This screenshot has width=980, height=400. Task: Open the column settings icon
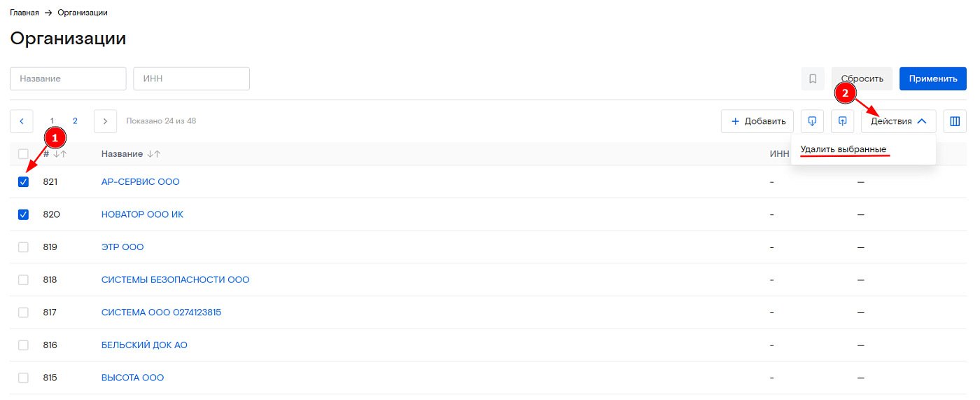(x=954, y=121)
